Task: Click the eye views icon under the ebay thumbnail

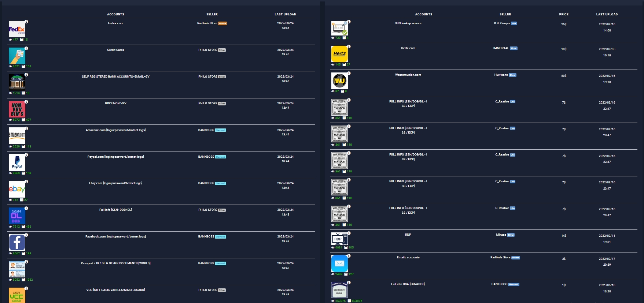Action: 10,200
